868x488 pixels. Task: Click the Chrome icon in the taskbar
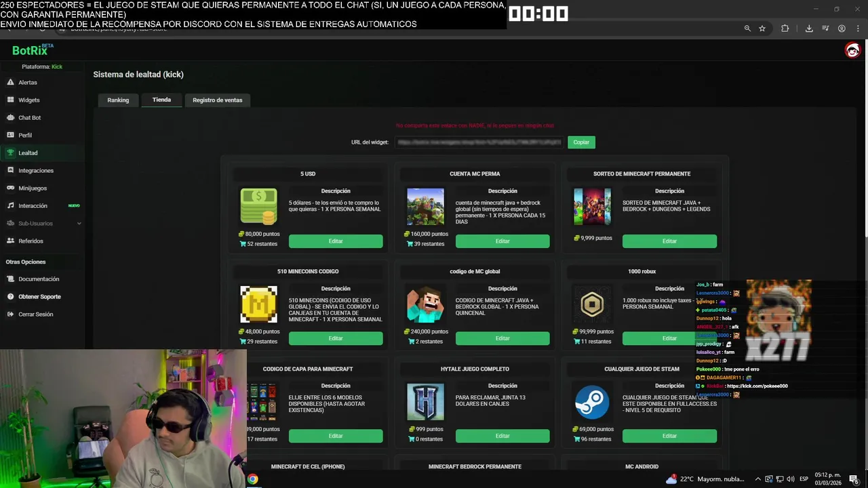pyautogui.click(x=252, y=479)
